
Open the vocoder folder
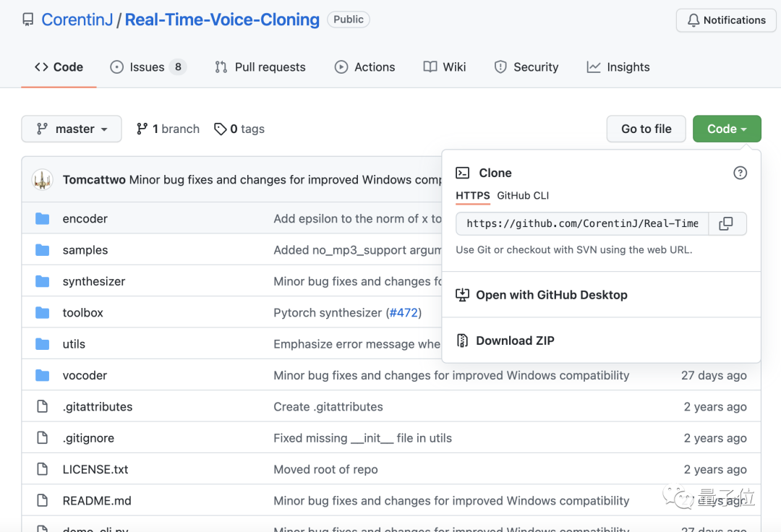tap(85, 375)
